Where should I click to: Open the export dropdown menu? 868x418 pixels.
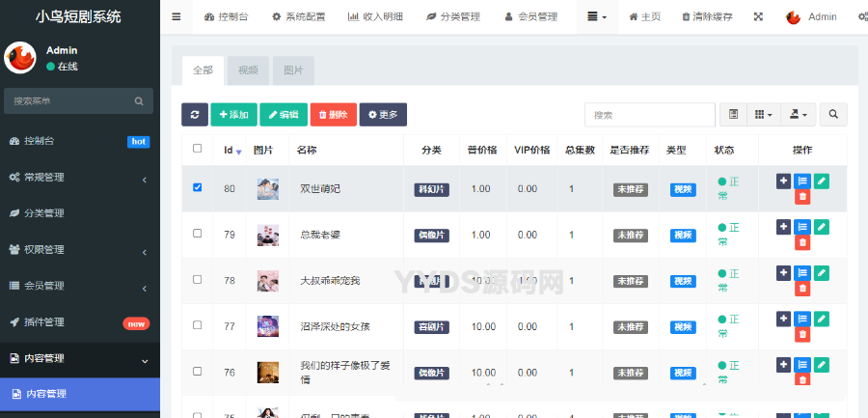798,115
